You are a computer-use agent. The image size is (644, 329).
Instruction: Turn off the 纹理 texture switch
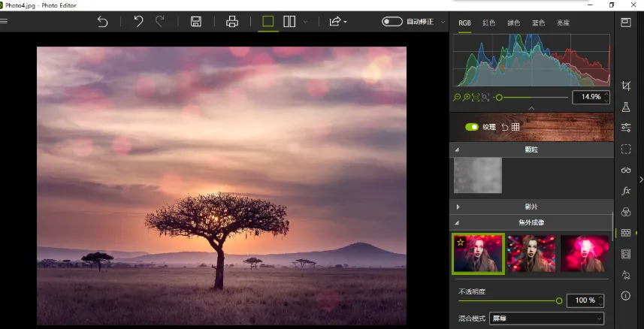(472, 128)
